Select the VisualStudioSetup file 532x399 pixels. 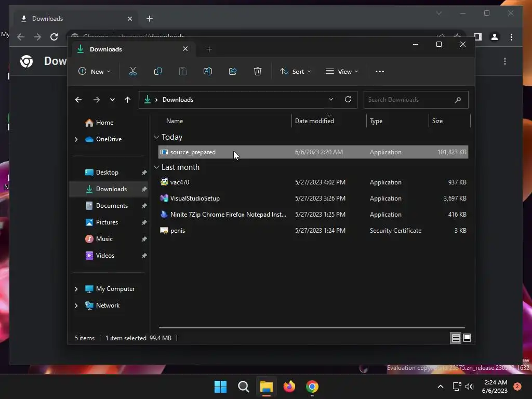[313, 198]
